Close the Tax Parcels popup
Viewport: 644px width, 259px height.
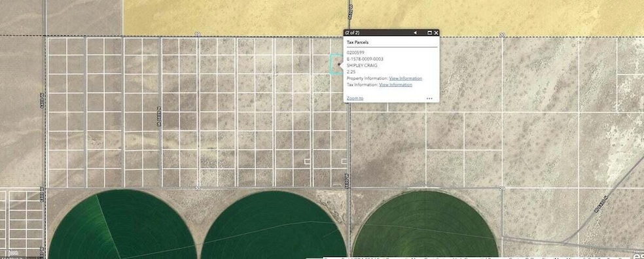(436, 33)
